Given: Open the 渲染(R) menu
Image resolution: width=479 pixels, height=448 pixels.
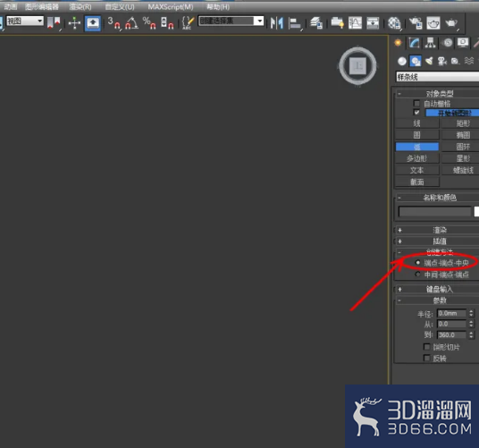Looking at the screenshot, I should (x=80, y=7).
